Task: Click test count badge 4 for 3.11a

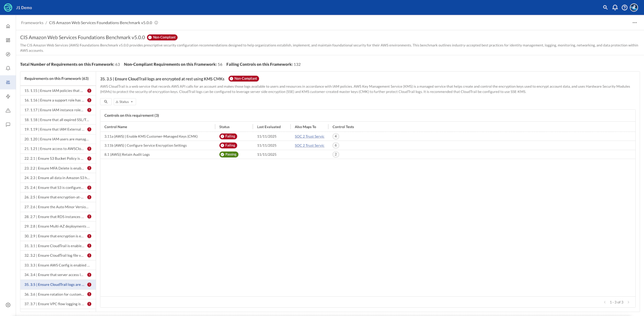Action: (x=336, y=136)
